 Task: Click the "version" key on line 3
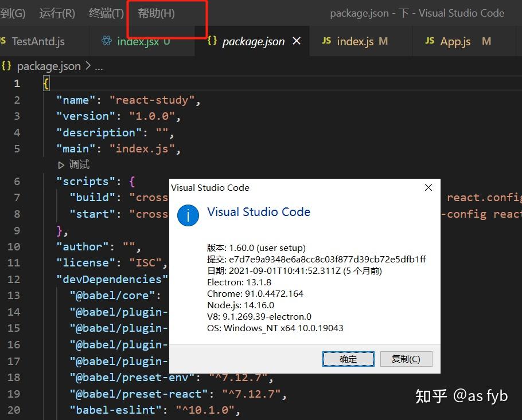pyautogui.click(x=86, y=116)
